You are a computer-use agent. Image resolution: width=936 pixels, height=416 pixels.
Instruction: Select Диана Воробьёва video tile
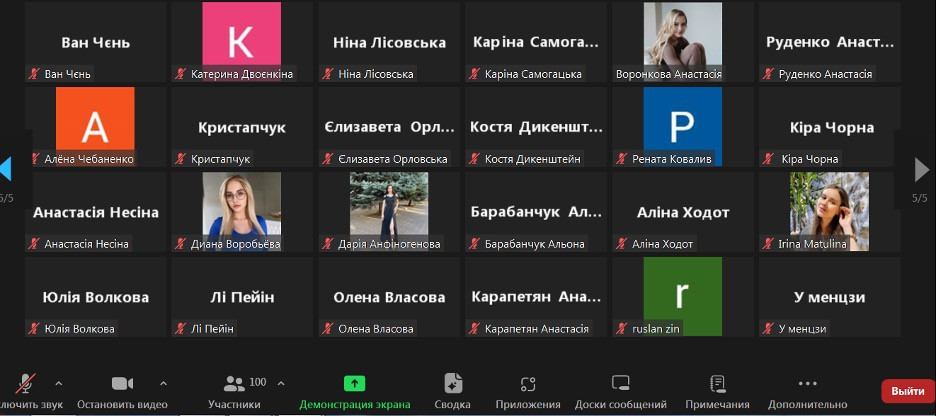(x=242, y=211)
